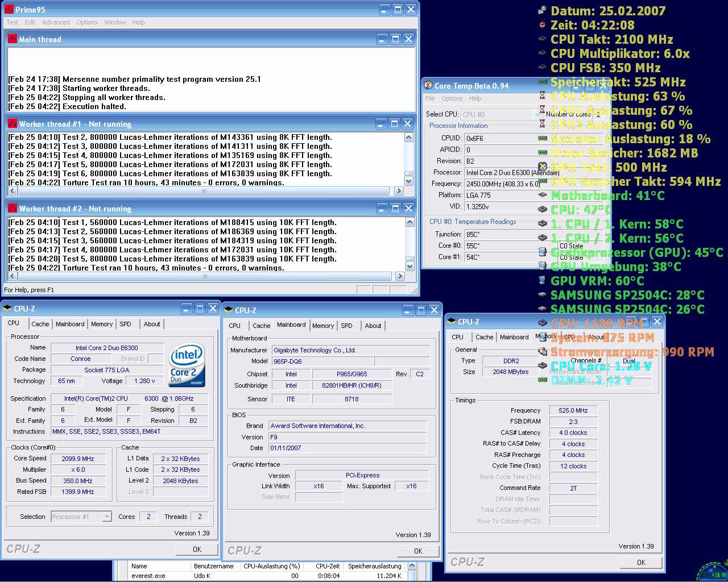The image size is (728, 582).
Task: Sort by CPU-Auslastung (%) column header
Action: [x=271, y=566]
